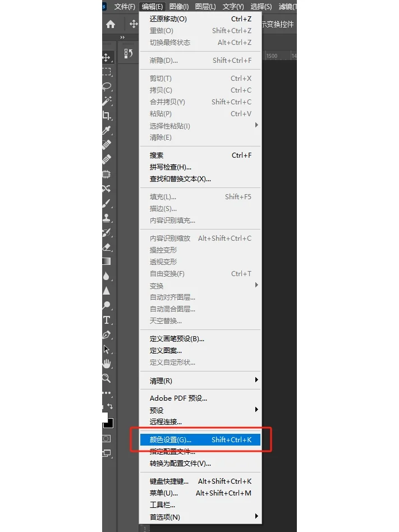Choose 还原移动(O) menu entry
This screenshot has height=532, width=399.
200,19
